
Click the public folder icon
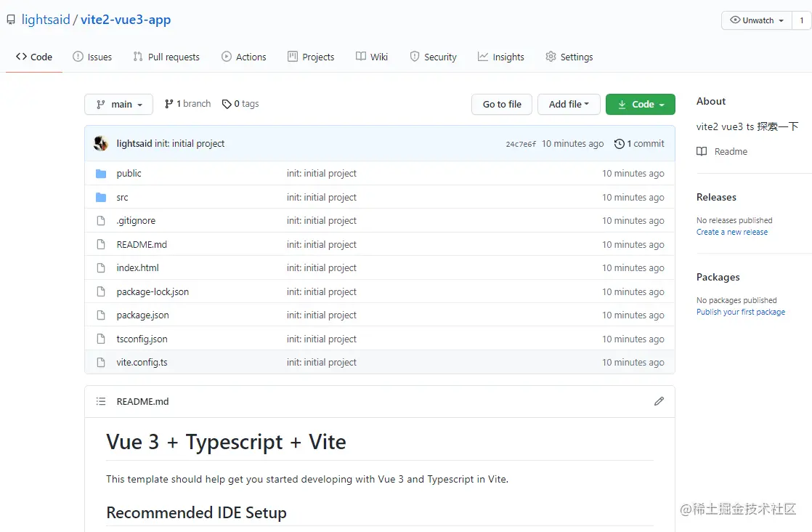[101, 174]
